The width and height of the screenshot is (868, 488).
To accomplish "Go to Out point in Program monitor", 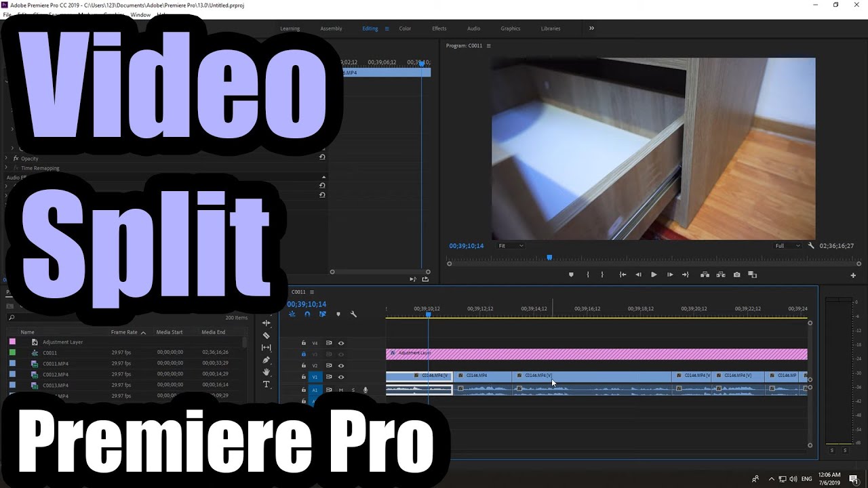I will 686,274.
